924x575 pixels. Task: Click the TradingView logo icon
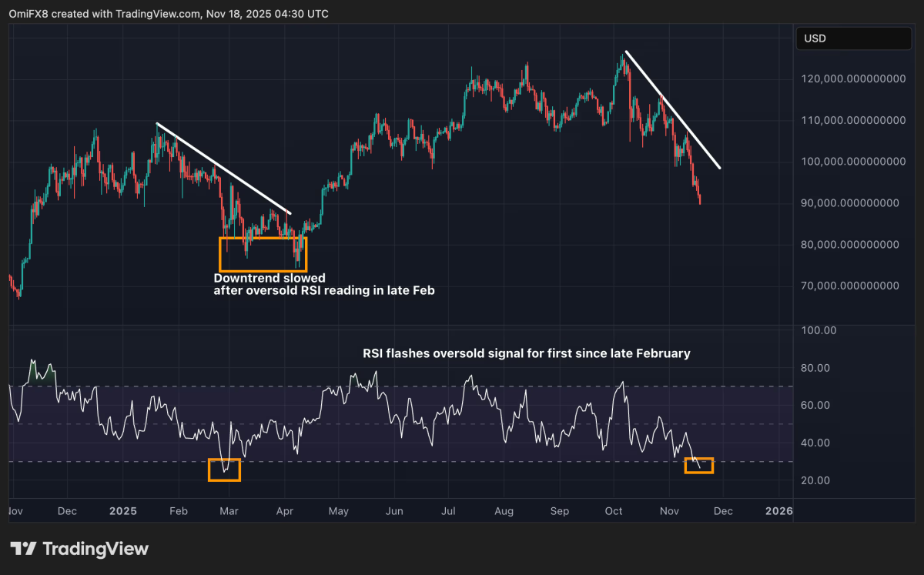point(23,549)
